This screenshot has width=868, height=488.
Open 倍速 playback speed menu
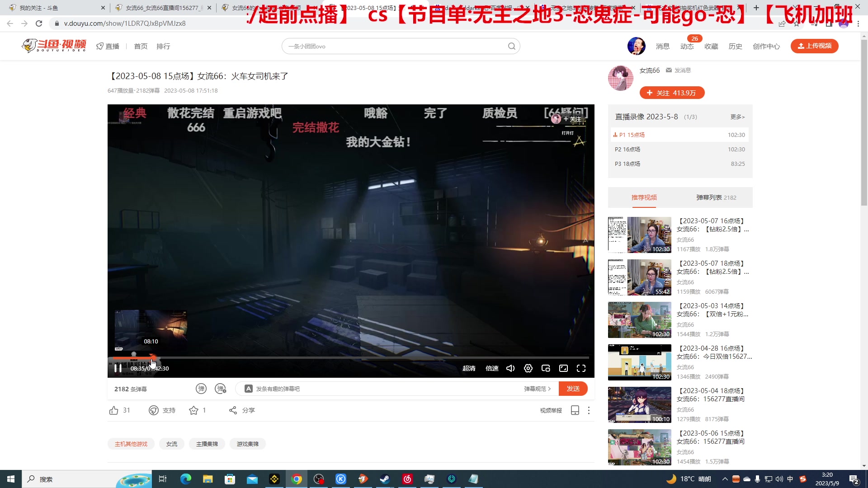[x=492, y=368]
